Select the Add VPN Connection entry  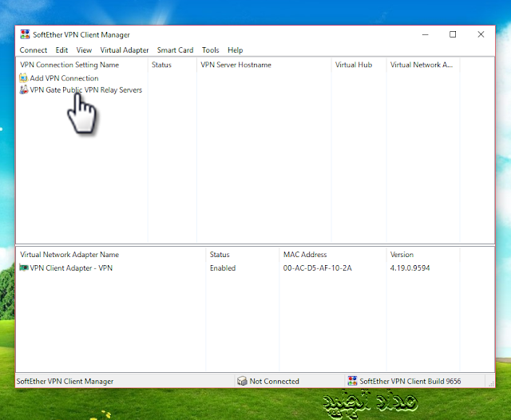tap(64, 78)
